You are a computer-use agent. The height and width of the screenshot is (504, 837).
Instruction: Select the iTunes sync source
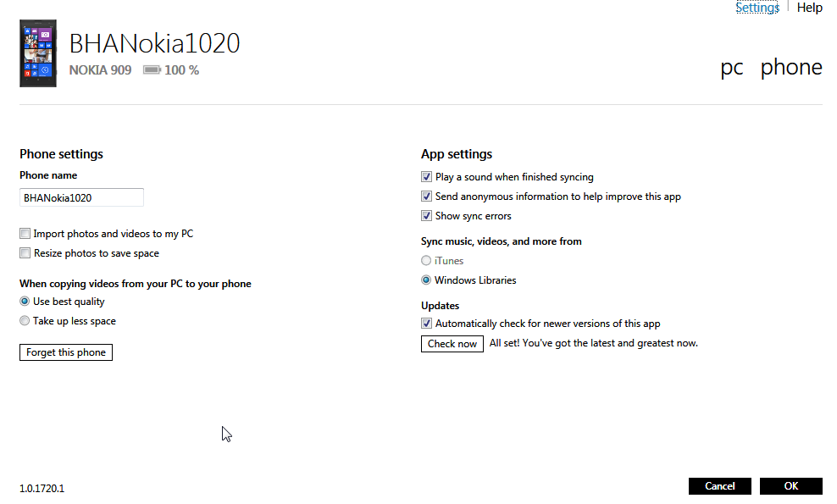pyautogui.click(x=427, y=261)
